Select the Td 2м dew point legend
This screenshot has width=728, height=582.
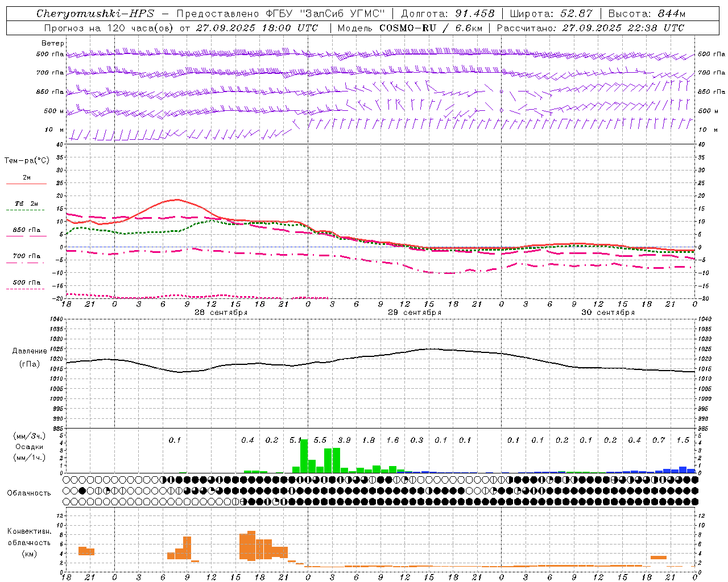coord(27,206)
